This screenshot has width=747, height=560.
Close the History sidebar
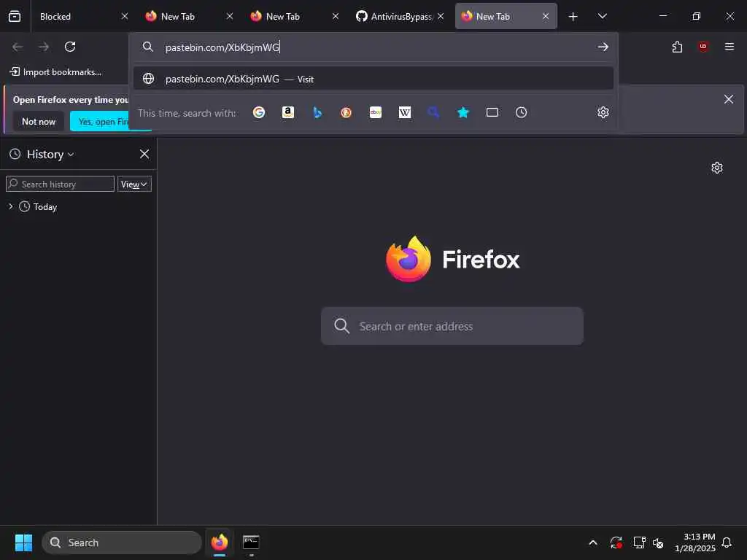pos(144,154)
